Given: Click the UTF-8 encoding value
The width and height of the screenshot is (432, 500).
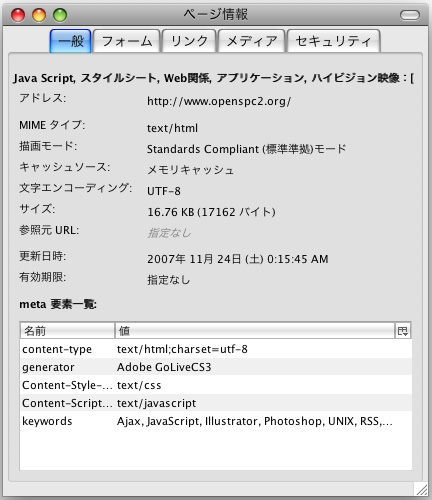Looking at the screenshot, I should pyautogui.click(x=164, y=191).
